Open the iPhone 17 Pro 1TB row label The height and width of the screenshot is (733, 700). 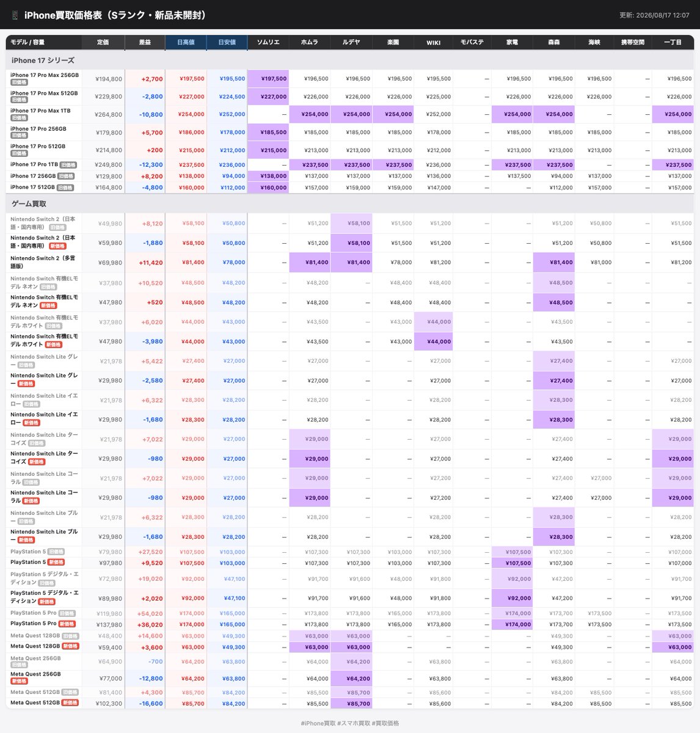coord(34,164)
